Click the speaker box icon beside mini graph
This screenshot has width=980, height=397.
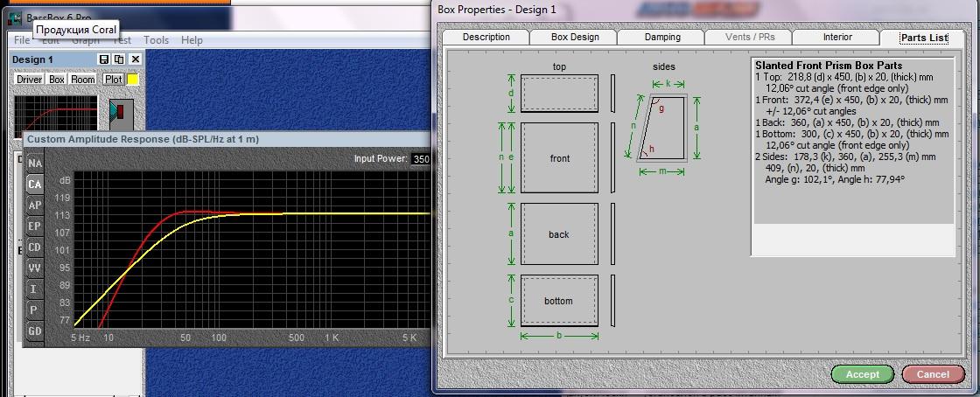click(x=118, y=112)
